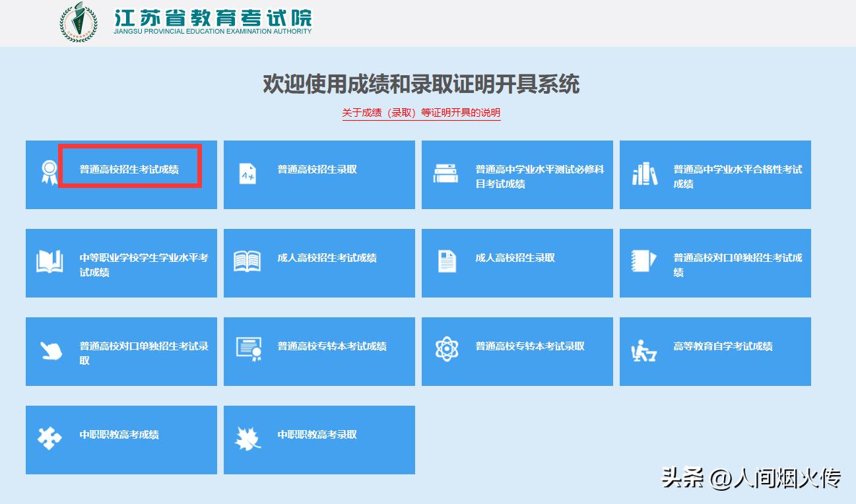This screenshot has height=504, width=856.
Task: Open the 成人高校招生录取 tile
Action: (x=517, y=263)
